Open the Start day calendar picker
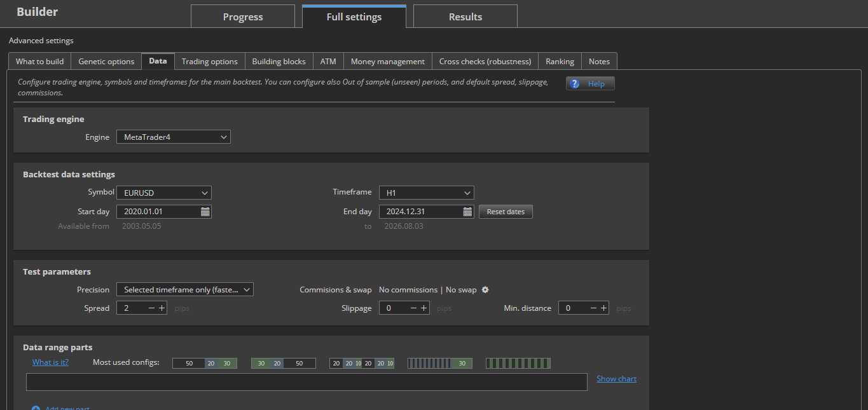Viewport: 868px width, 410px height. coord(205,212)
